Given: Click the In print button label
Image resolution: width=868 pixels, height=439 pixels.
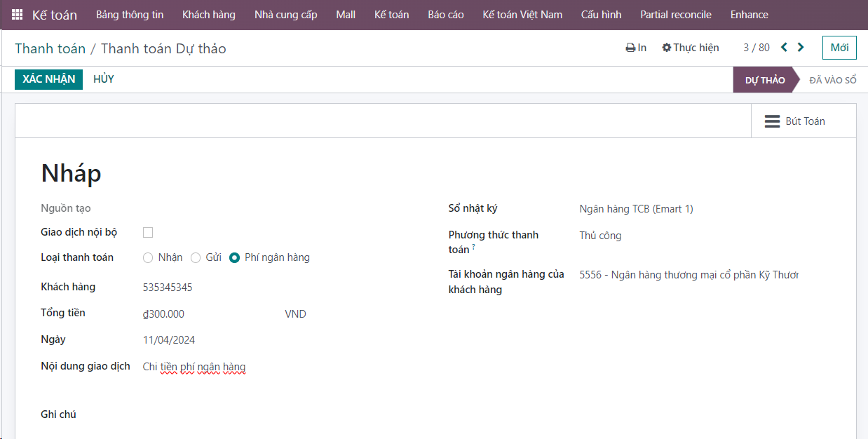Looking at the screenshot, I should point(642,48).
